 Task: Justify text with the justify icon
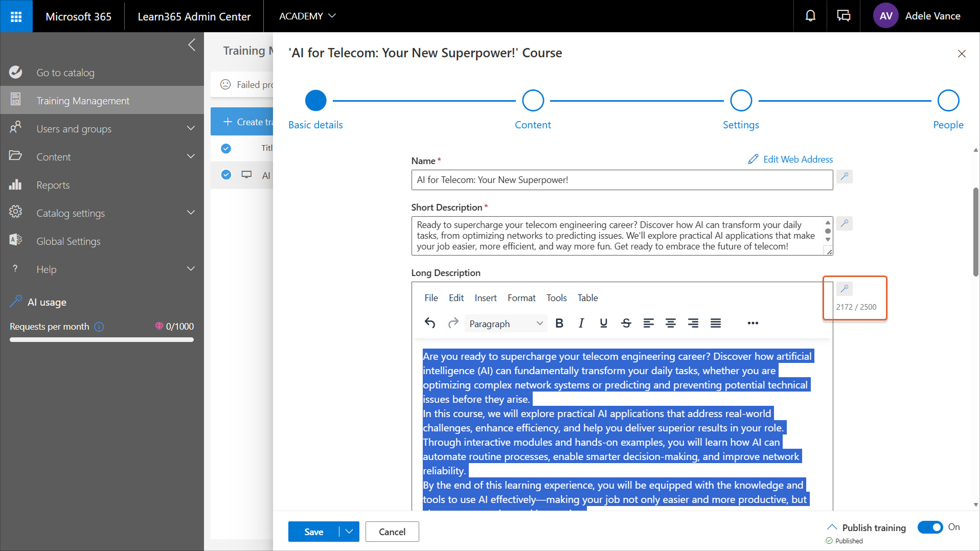pos(715,323)
